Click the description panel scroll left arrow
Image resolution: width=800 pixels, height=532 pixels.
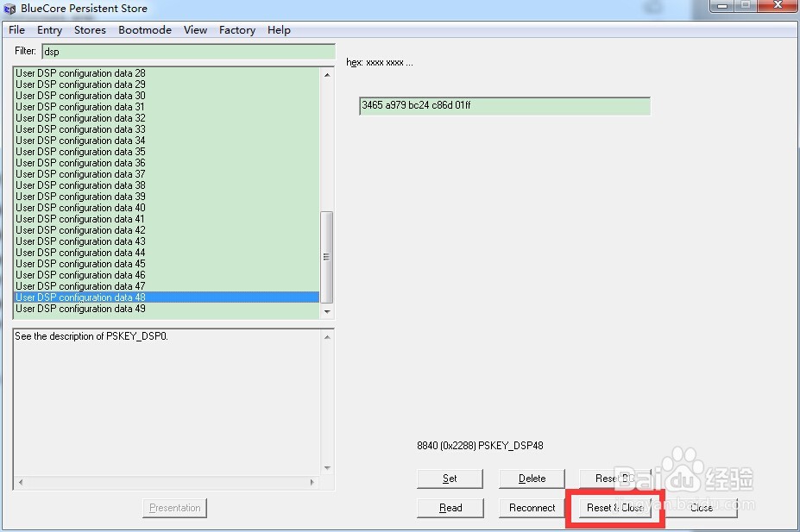click(21, 482)
